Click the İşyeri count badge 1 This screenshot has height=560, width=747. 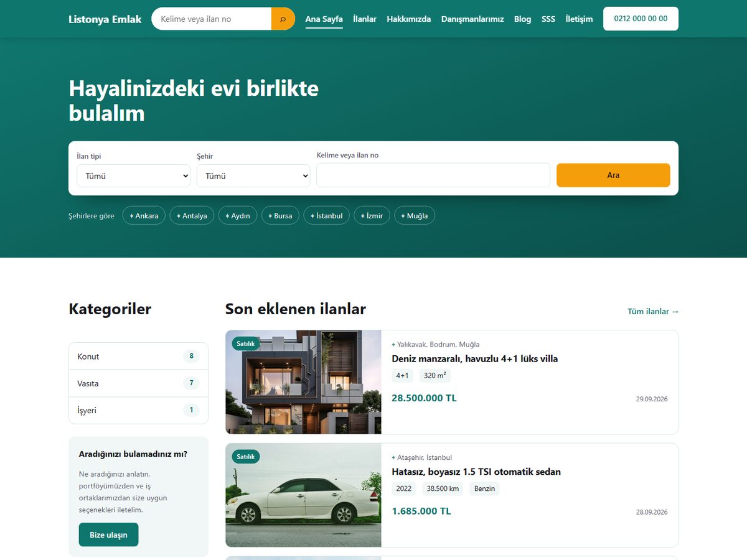tap(191, 410)
